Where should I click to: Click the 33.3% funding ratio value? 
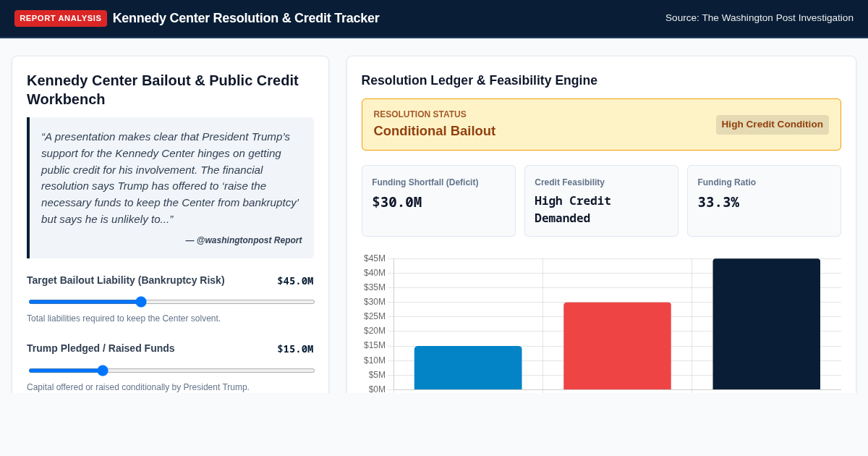coord(718,202)
